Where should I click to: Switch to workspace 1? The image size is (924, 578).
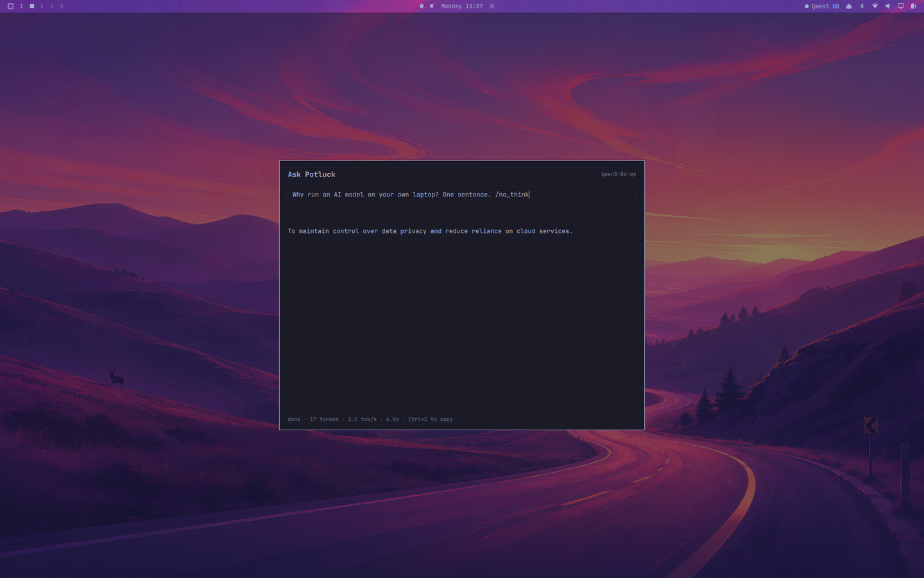click(x=21, y=6)
